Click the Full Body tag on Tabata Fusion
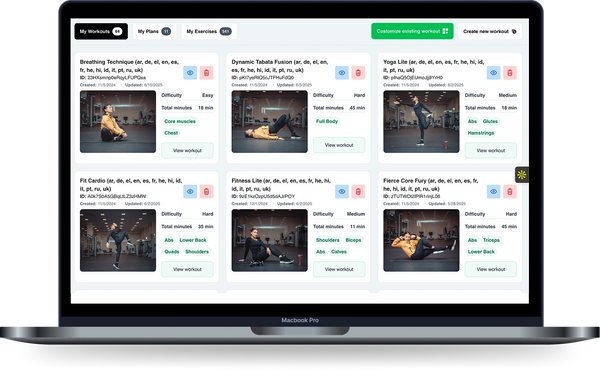Image resolution: width=600 pixels, height=371 pixels. (327, 121)
